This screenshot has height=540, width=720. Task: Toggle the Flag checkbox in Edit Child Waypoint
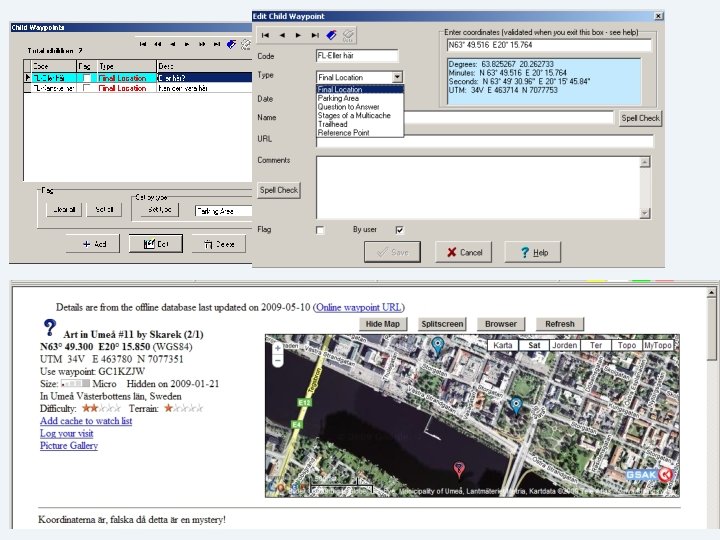point(320,230)
